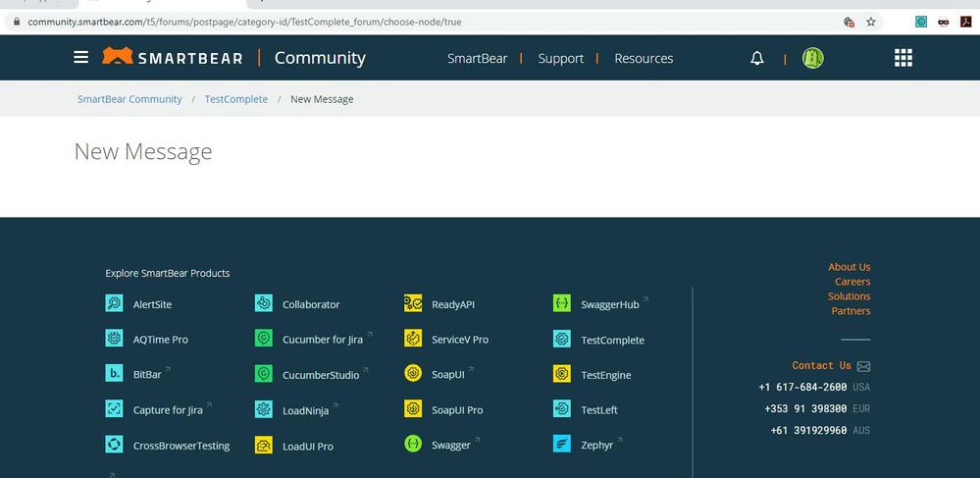Open the Support menu item
The width and height of the screenshot is (980, 478).
[561, 59]
